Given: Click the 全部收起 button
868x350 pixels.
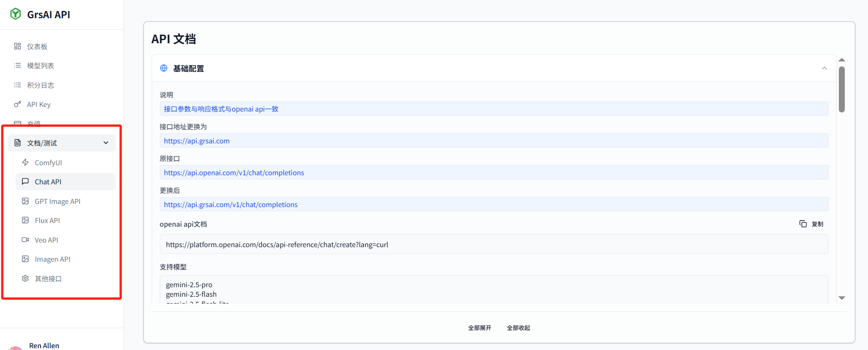Looking at the screenshot, I should 518,328.
